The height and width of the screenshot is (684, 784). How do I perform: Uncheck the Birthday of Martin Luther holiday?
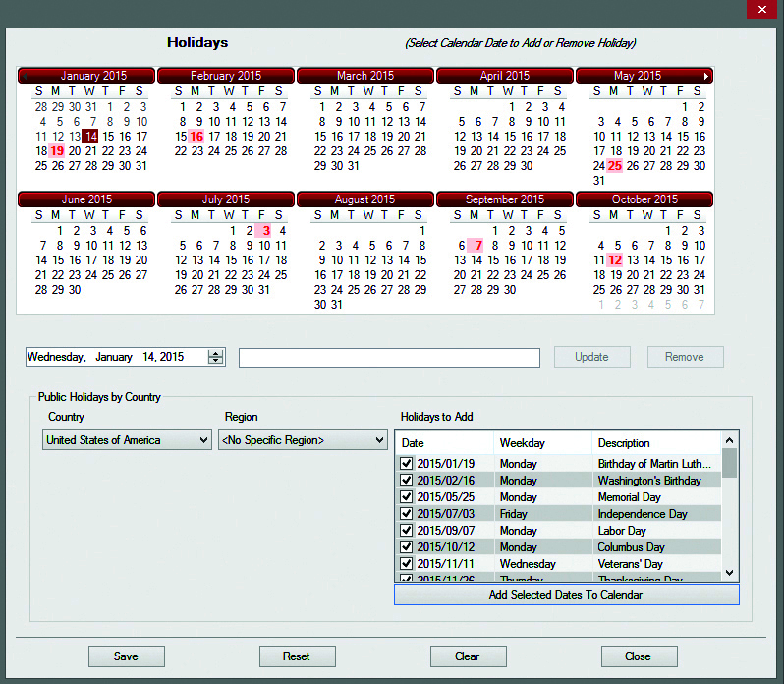pyautogui.click(x=407, y=464)
